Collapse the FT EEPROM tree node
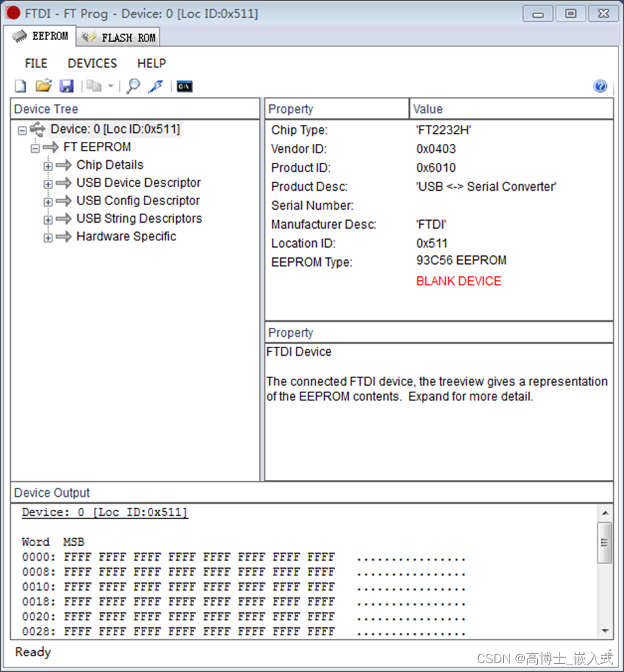This screenshot has height=672, width=624. [x=35, y=149]
